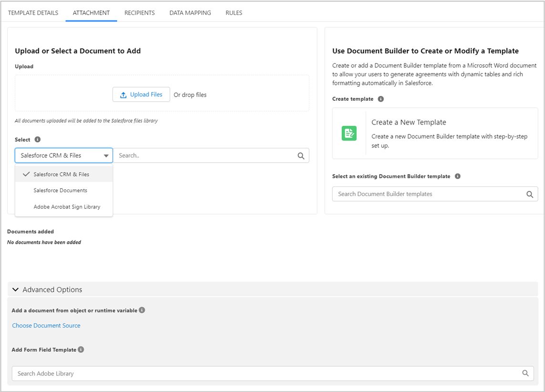Image resolution: width=545 pixels, height=392 pixels.
Task: Click the search magnifier in document Search field
Action: [x=301, y=155]
